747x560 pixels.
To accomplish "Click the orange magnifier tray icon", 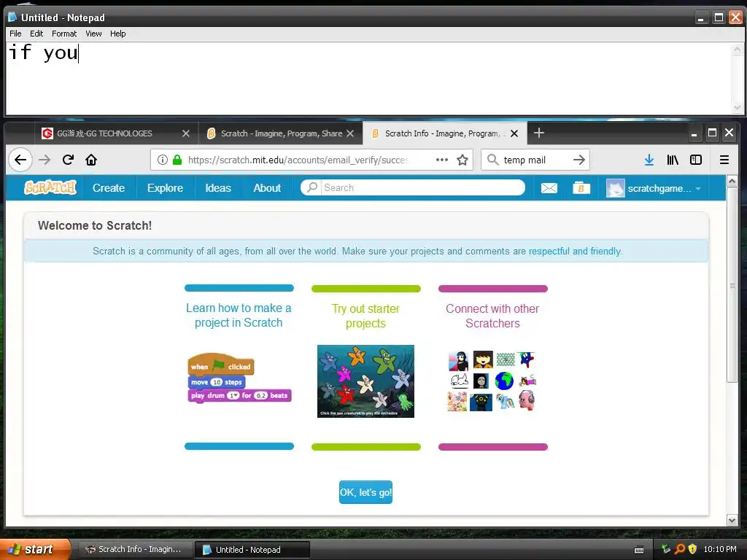I will click(x=680, y=549).
